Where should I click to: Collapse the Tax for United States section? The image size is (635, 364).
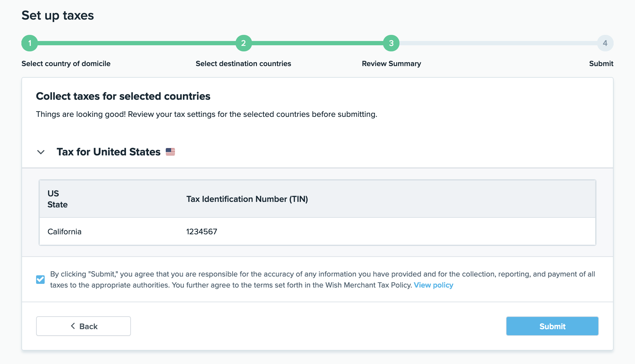pyautogui.click(x=41, y=152)
